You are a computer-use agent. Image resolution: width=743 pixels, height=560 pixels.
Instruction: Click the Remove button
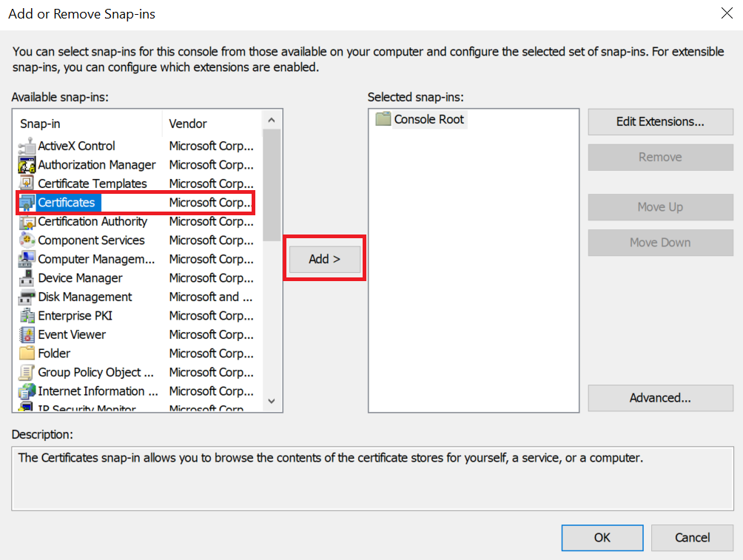pyautogui.click(x=661, y=158)
